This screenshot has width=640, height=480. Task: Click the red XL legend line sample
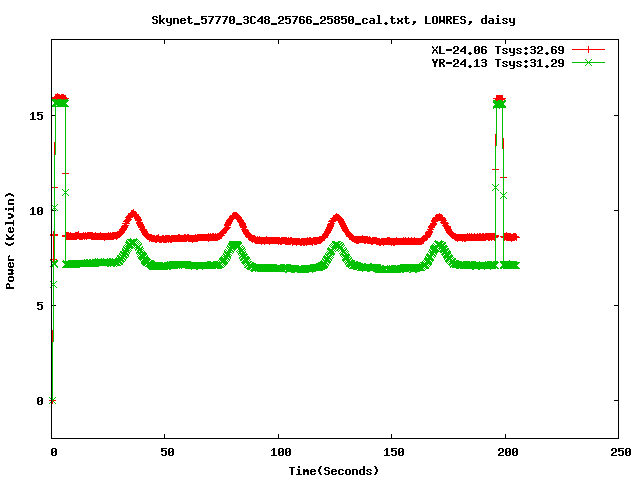pos(588,50)
